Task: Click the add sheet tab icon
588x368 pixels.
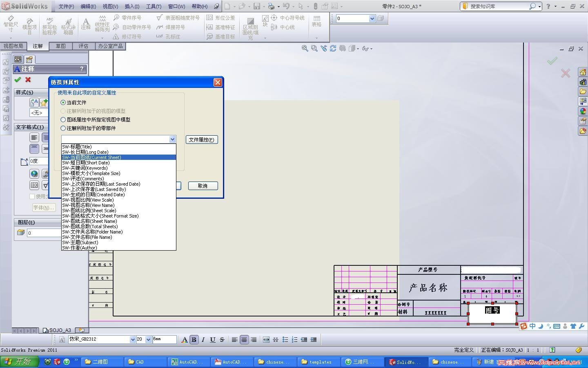Action: (x=81, y=330)
